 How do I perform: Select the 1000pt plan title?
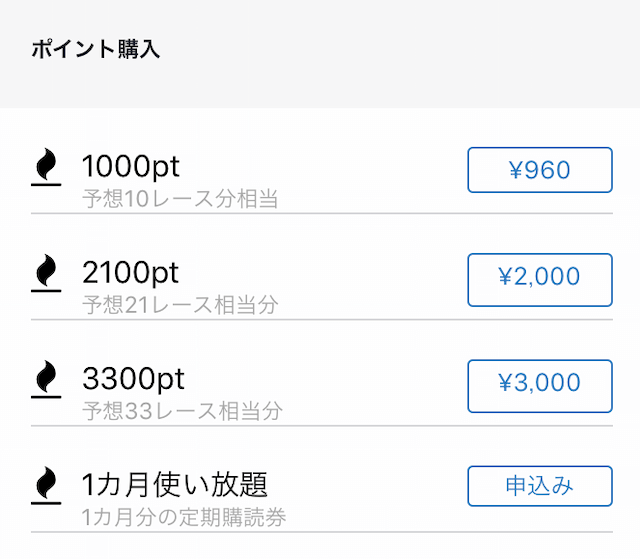point(131,167)
